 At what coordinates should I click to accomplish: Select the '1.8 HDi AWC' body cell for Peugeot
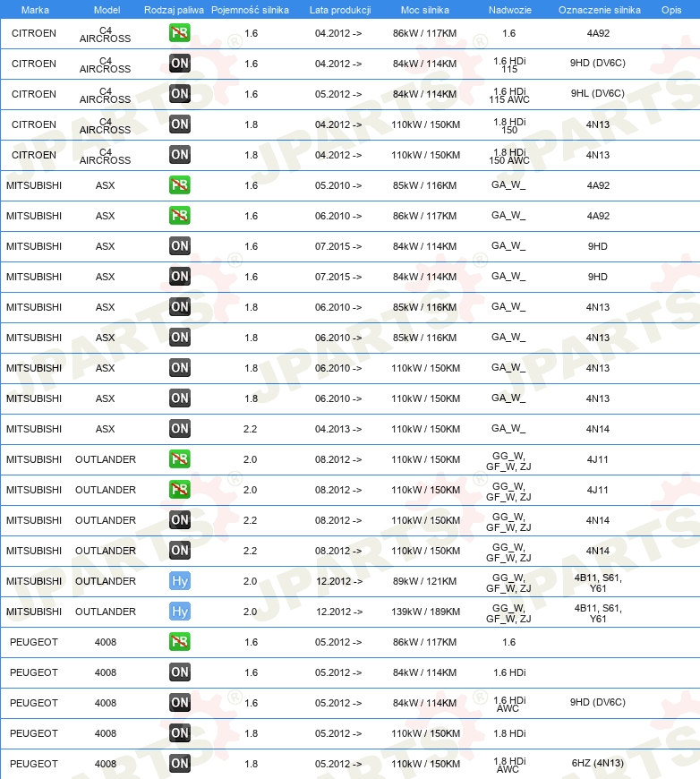tap(509, 765)
